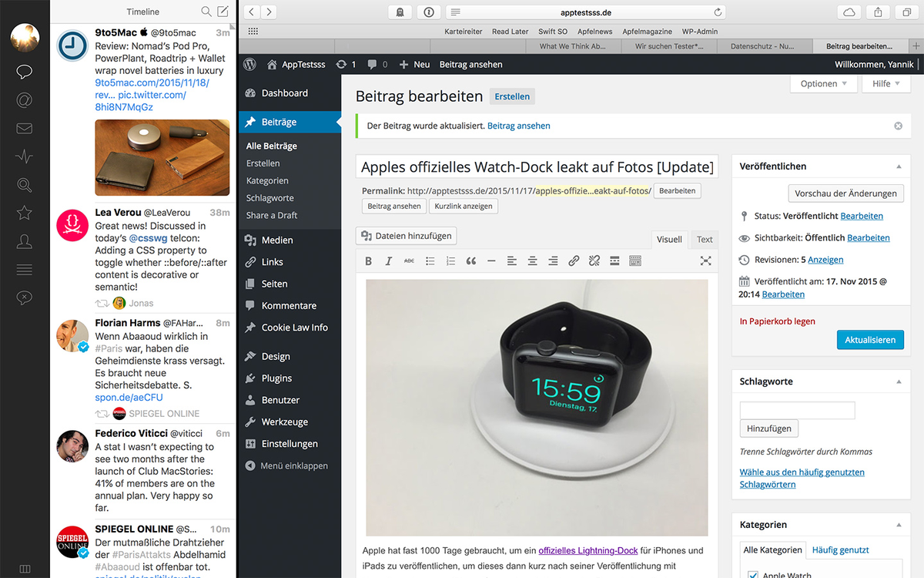Open Activity pulse icon in Tweetbot sidebar
The image size is (924, 578).
coord(25,156)
